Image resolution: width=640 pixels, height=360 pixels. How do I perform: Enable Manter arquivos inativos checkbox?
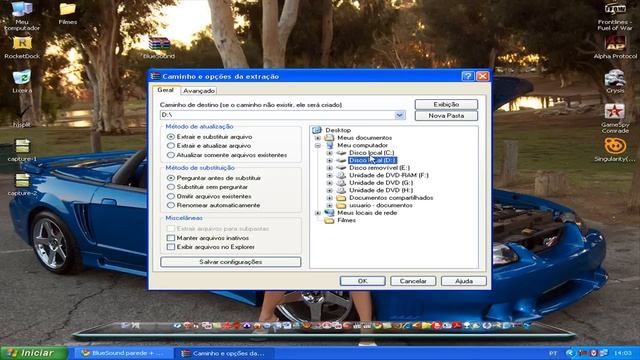171,238
